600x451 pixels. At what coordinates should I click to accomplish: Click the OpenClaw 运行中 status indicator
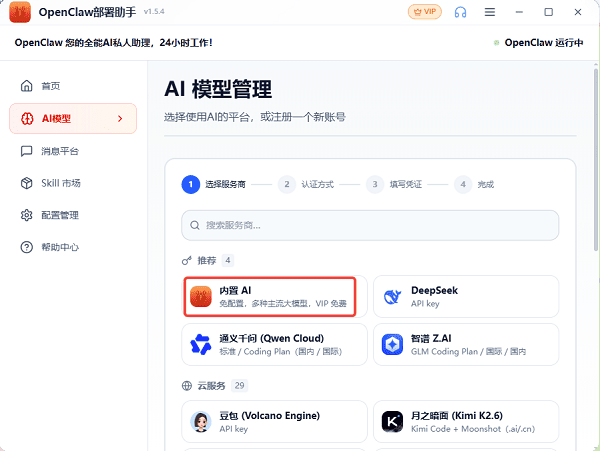click(x=539, y=42)
